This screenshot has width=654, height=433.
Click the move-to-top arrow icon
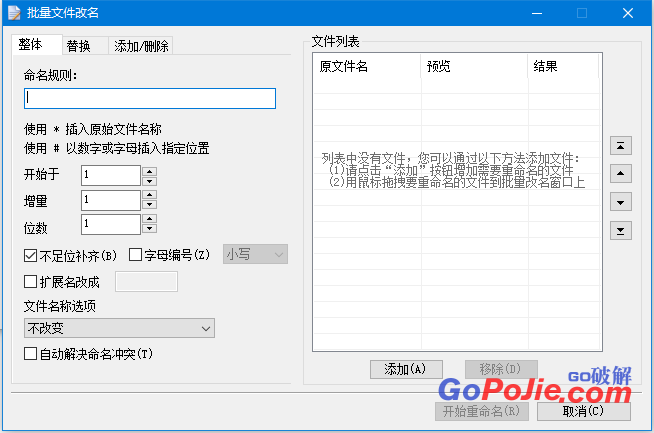click(621, 146)
